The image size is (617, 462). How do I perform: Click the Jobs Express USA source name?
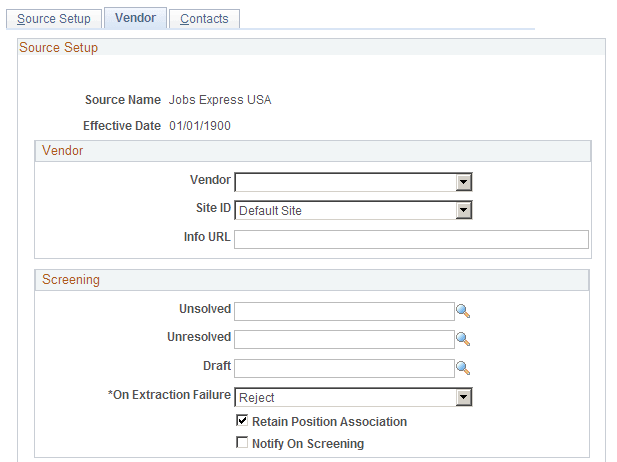220,100
